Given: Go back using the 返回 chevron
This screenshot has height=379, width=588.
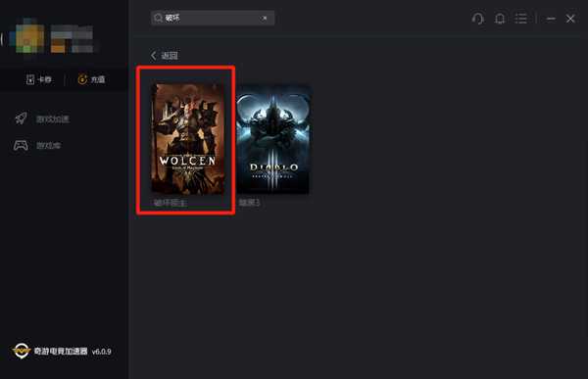Looking at the screenshot, I should 154,56.
